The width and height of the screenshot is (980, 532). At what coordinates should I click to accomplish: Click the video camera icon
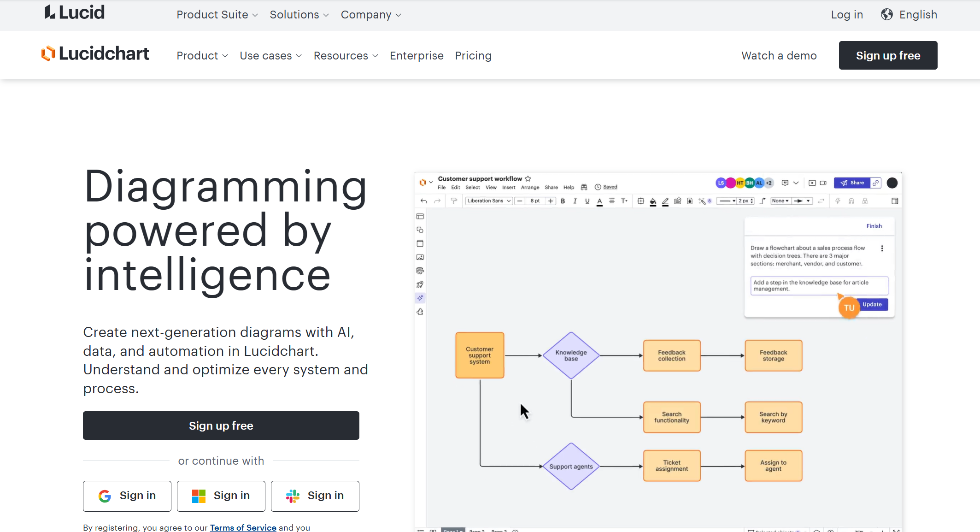[823, 183]
